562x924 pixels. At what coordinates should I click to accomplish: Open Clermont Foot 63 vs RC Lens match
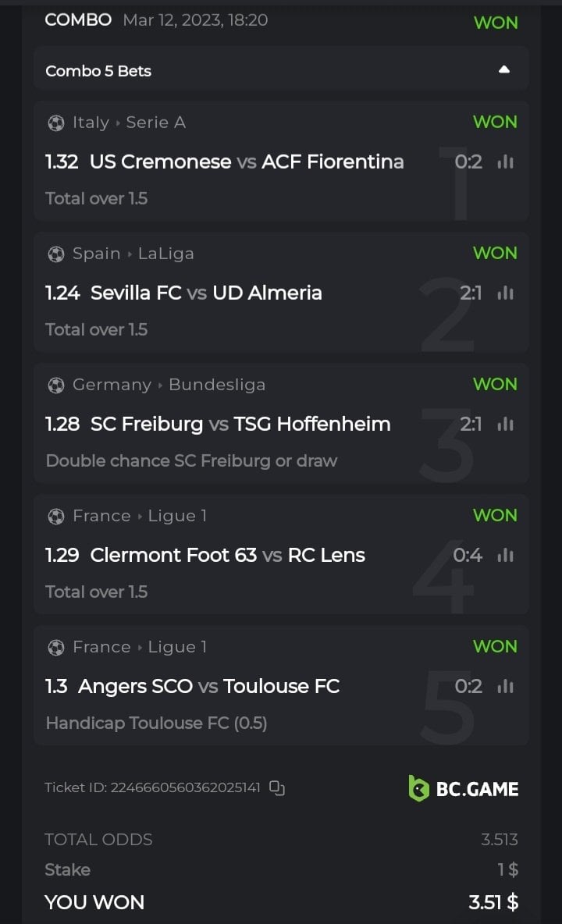tap(228, 555)
